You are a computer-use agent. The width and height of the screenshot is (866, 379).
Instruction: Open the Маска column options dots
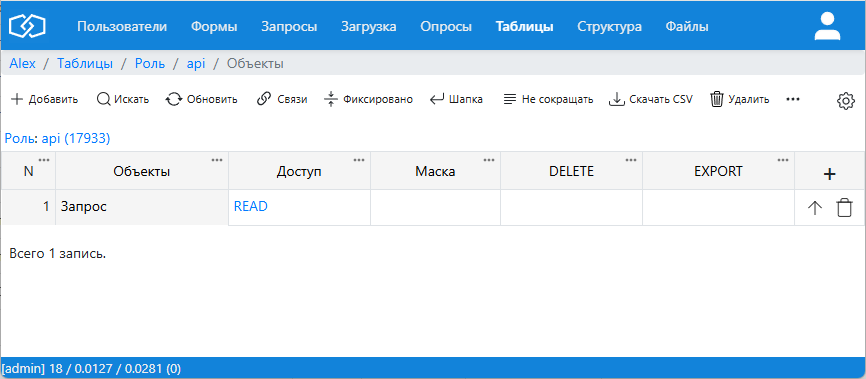point(489,160)
